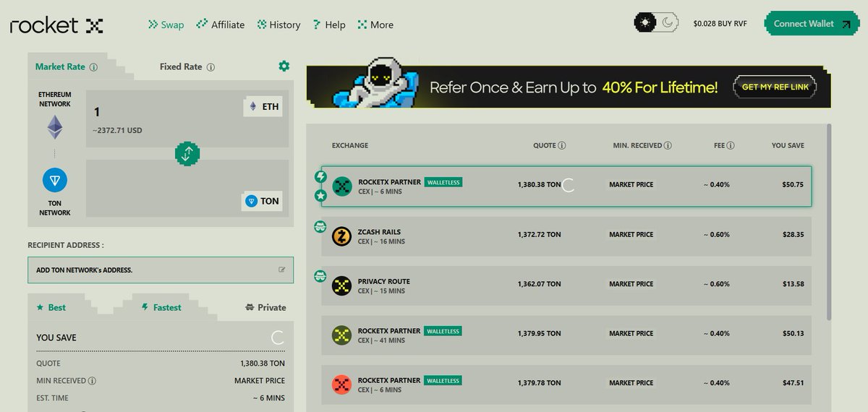Open Fixed Rate info tooltip icon
This screenshot has height=412, width=868.
pyautogui.click(x=210, y=67)
